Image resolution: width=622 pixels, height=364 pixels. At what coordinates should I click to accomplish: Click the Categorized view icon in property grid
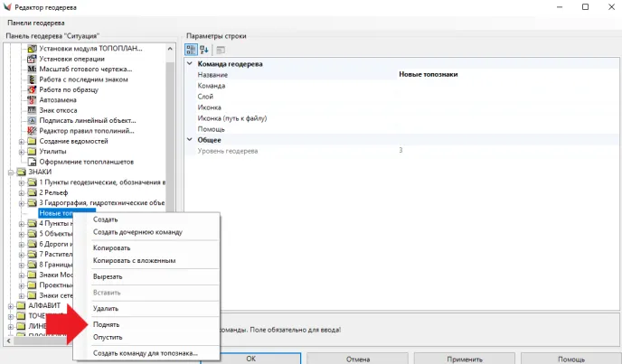(x=192, y=49)
